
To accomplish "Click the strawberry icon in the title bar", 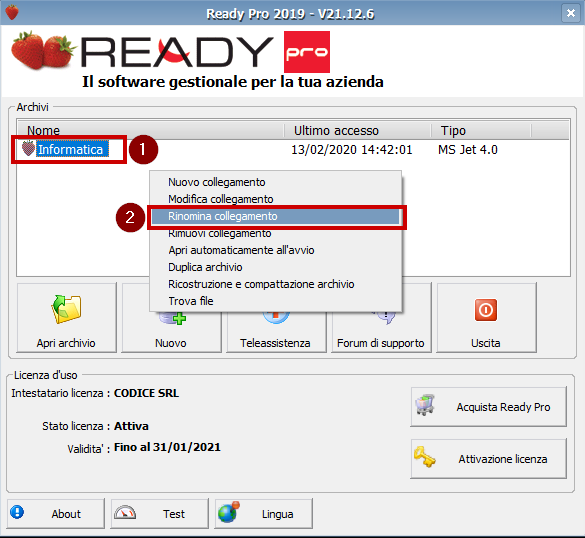I will click(12, 12).
